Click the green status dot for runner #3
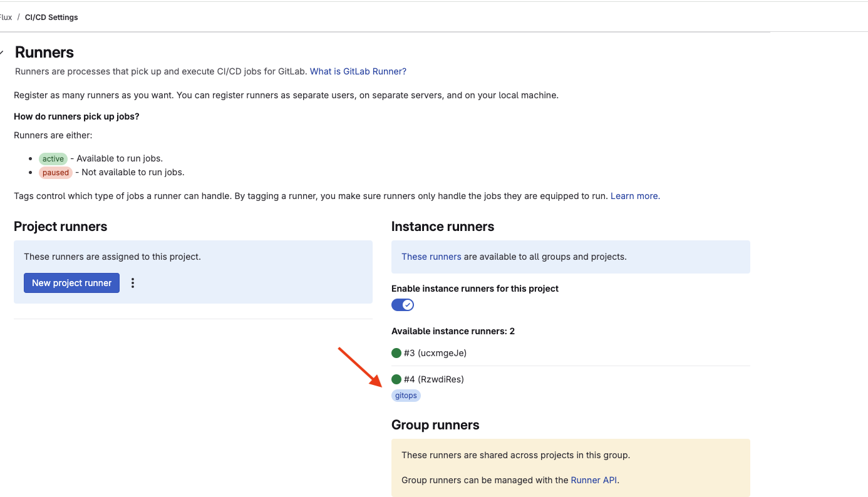This screenshot has width=868, height=497. (x=396, y=353)
